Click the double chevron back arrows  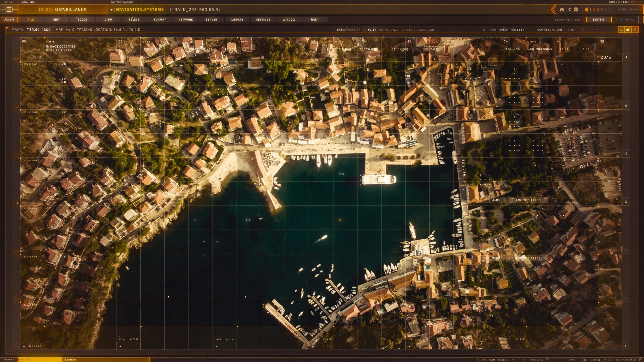coord(553,10)
